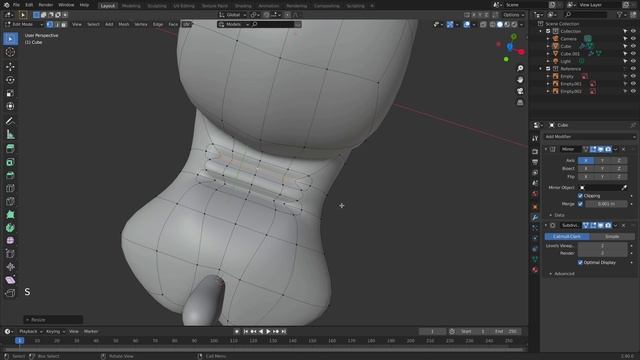Open the Render menu
This screenshot has height=360, width=640.
pyautogui.click(x=46, y=5)
